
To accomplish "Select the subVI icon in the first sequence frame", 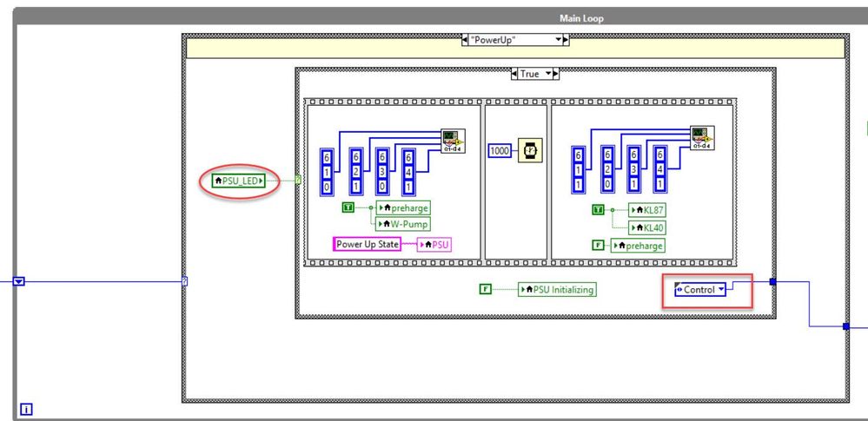I will coord(453,141).
